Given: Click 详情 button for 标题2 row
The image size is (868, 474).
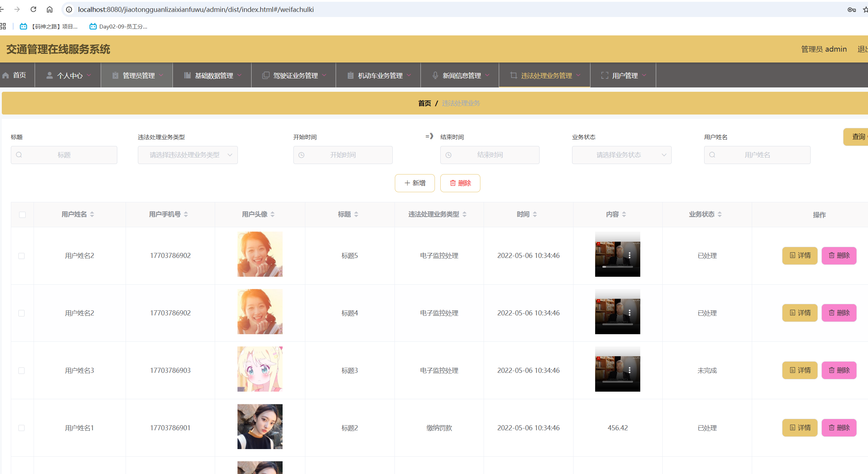Looking at the screenshot, I should (800, 428).
